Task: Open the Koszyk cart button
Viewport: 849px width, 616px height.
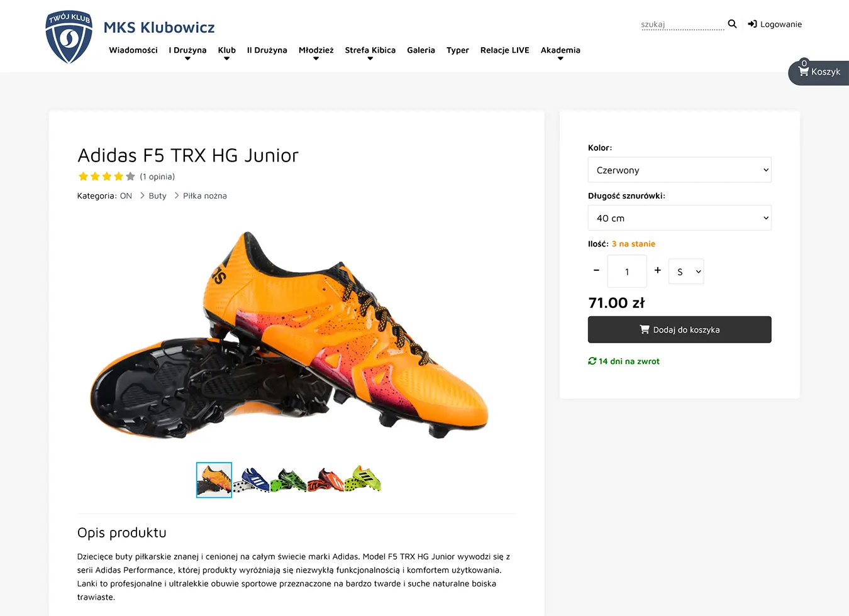Action: (819, 72)
